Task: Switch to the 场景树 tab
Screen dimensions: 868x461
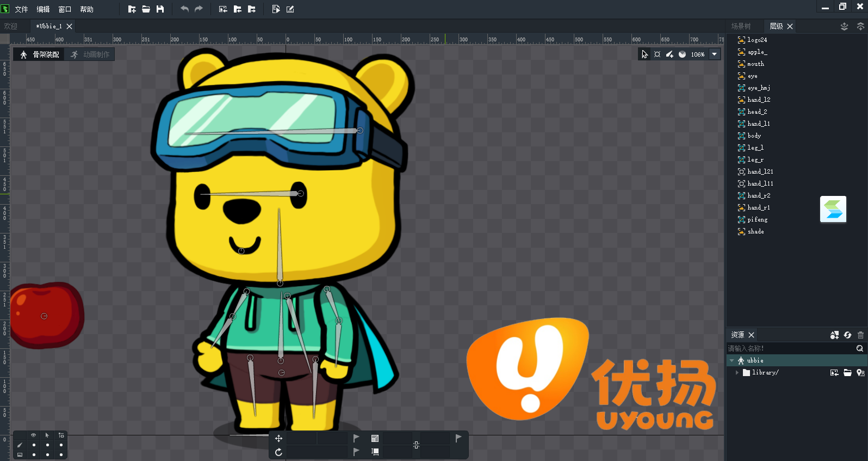Action: 741,26
